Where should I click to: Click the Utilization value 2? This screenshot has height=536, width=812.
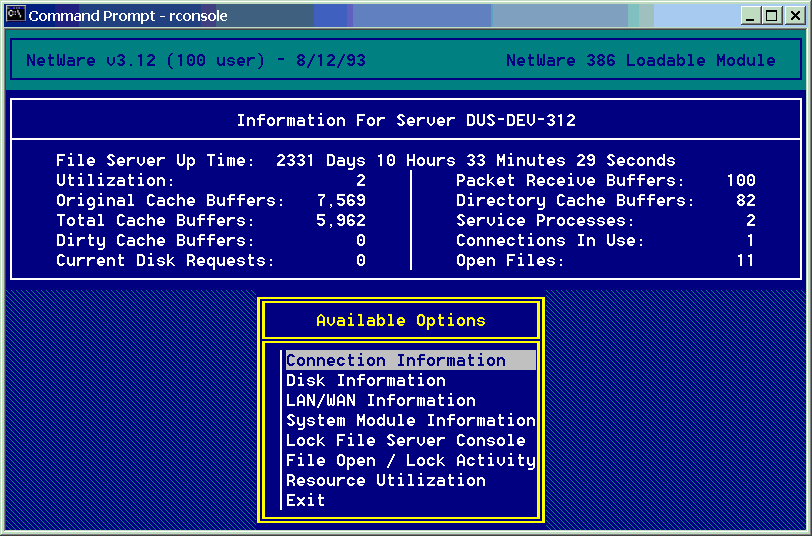(x=361, y=180)
